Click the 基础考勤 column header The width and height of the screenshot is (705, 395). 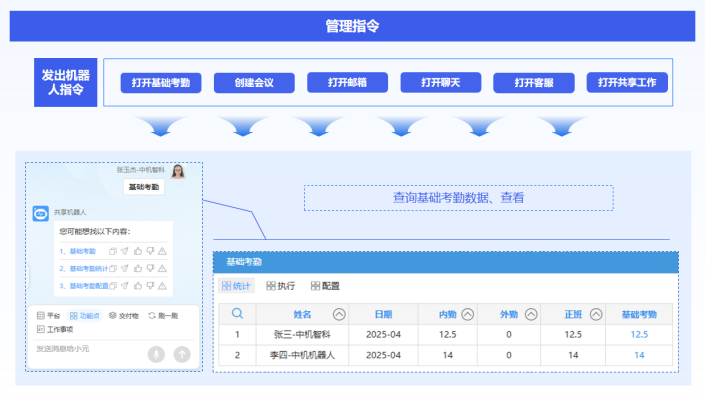639,315
